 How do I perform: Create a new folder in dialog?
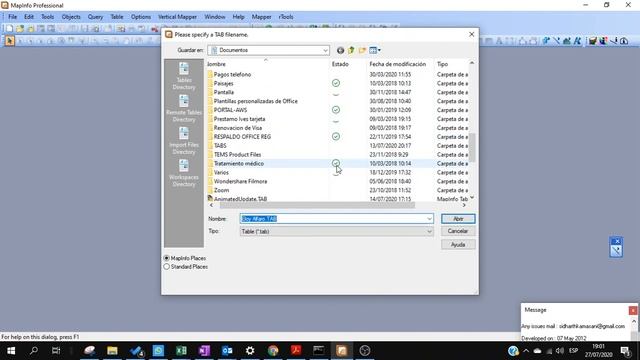click(x=362, y=50)
